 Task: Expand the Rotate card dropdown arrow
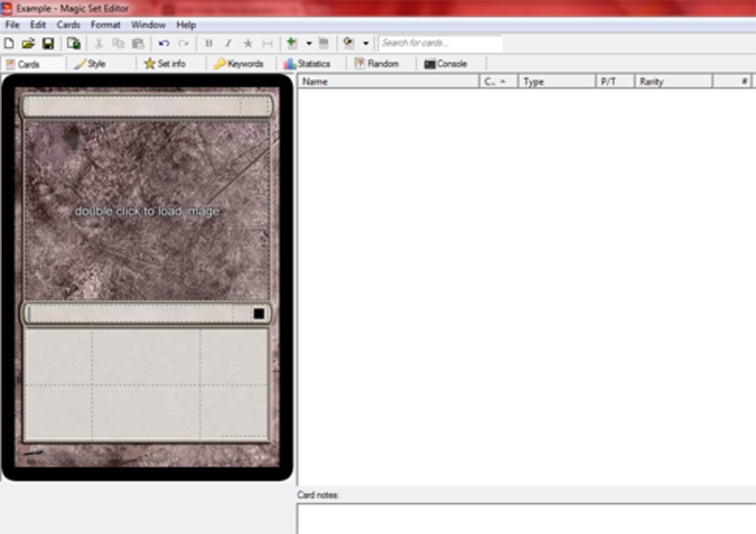pos(365,44)
